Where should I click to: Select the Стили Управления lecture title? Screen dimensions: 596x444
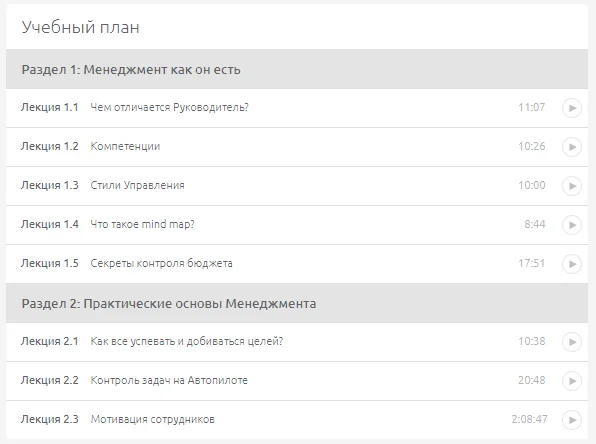tap(137, 185)
